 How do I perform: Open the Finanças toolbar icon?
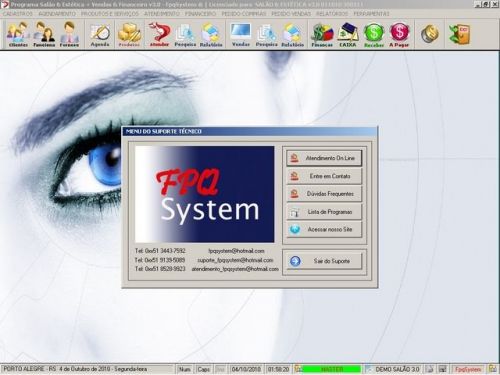point(322,34)
